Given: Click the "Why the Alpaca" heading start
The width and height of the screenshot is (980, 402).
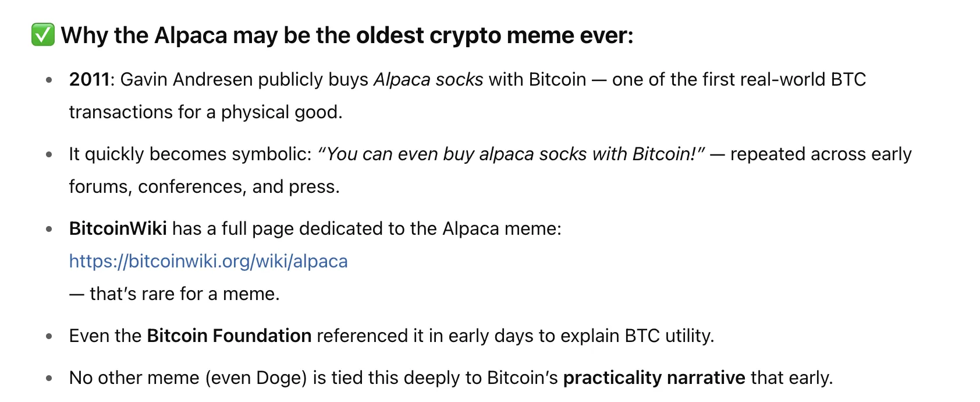Looking at the screenshot, I should [x=144, y=36].
